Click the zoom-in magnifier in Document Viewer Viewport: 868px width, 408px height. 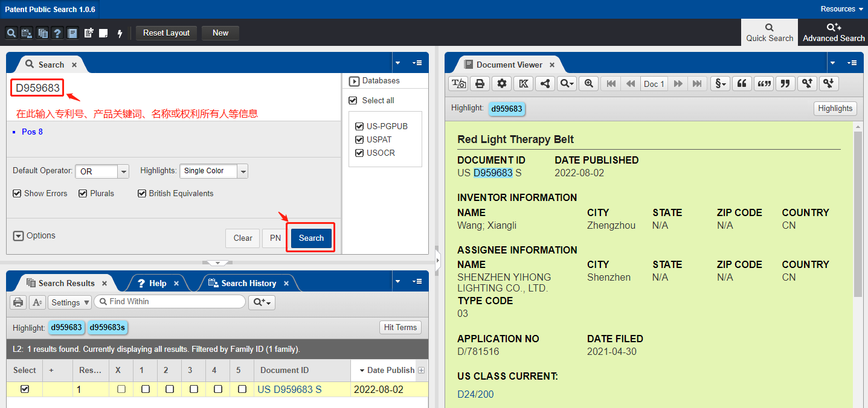pos(588,84)
